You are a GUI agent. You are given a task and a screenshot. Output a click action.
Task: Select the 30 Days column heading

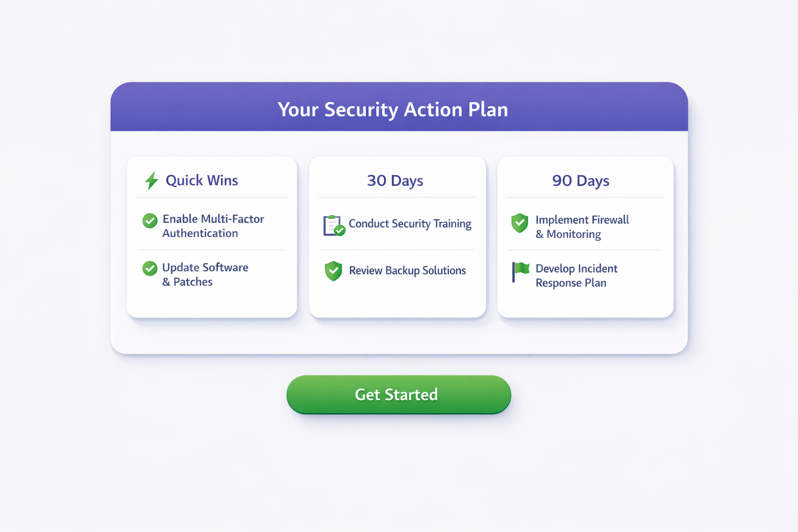(395, 181)
